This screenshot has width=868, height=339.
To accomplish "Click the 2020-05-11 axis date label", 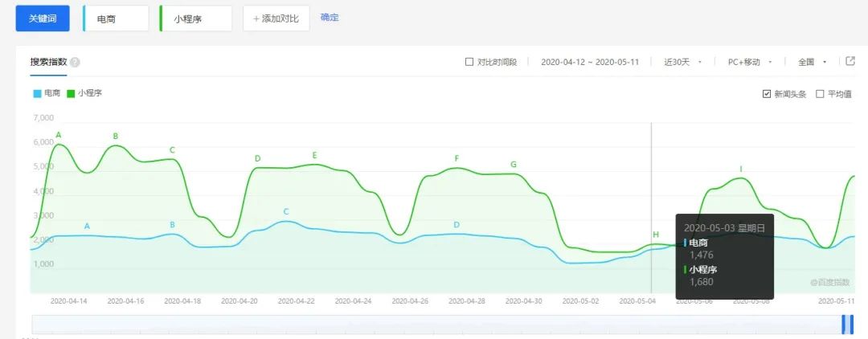I will (837, 301).
